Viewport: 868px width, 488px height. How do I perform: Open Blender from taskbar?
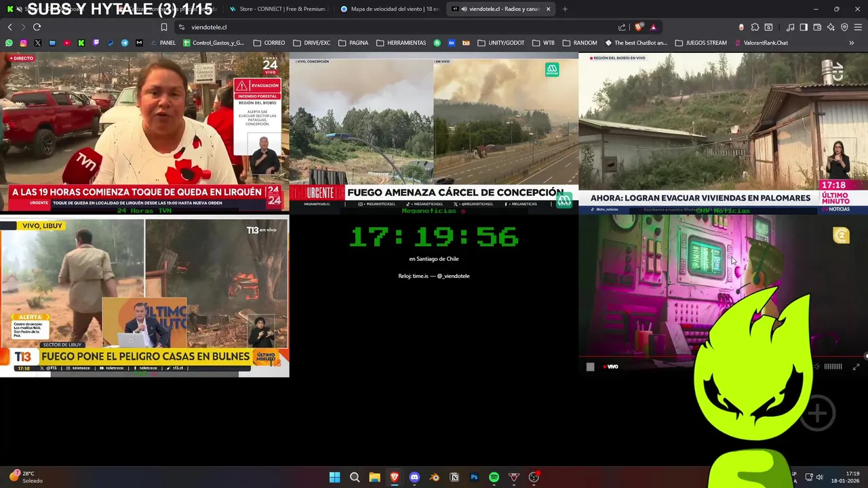[x=435, y=477]
